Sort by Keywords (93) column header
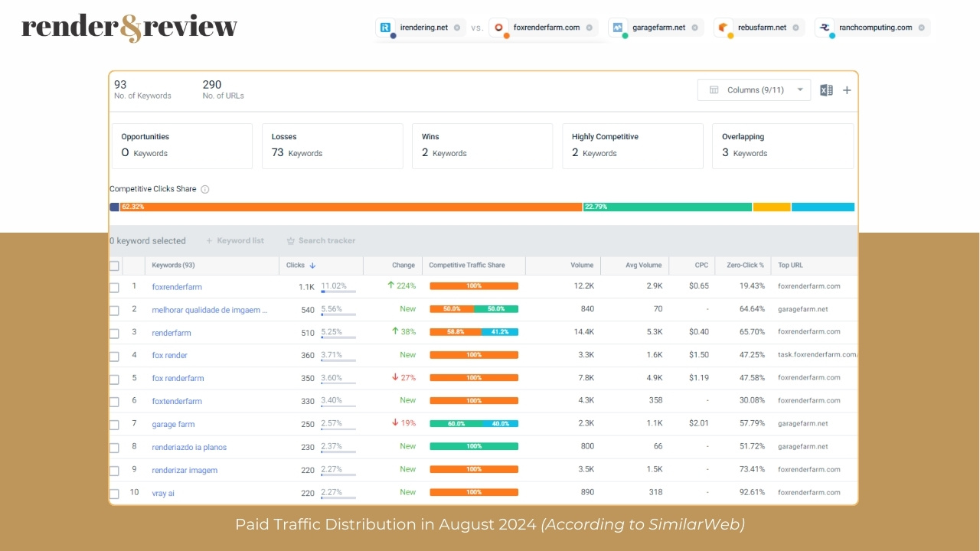This screenshot has width=980, height=551. 173,266
